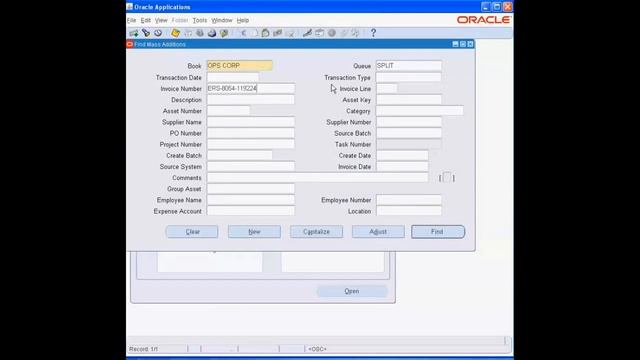Screen dimensions: 640x360
Task: Click the Create Date field
Action: (402, 156)
